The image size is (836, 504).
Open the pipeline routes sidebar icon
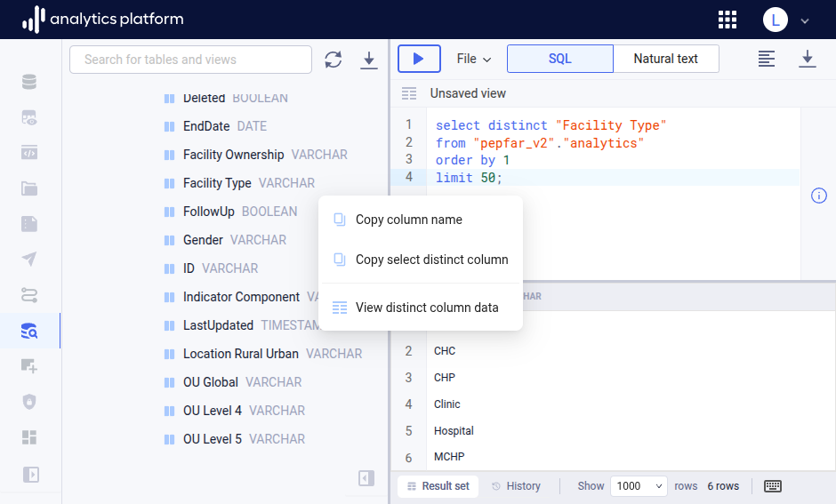29,294
